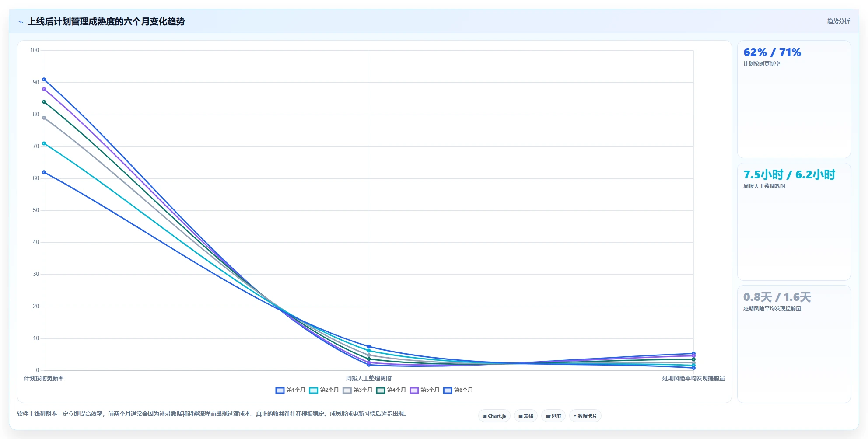Click the y-axis tick label 40
The height and width of the screenshot is (439, 868).
(x=36, y=242)
